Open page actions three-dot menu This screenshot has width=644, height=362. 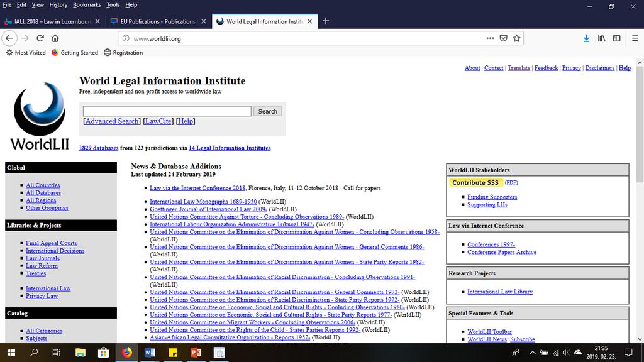[x=490, y=38]
